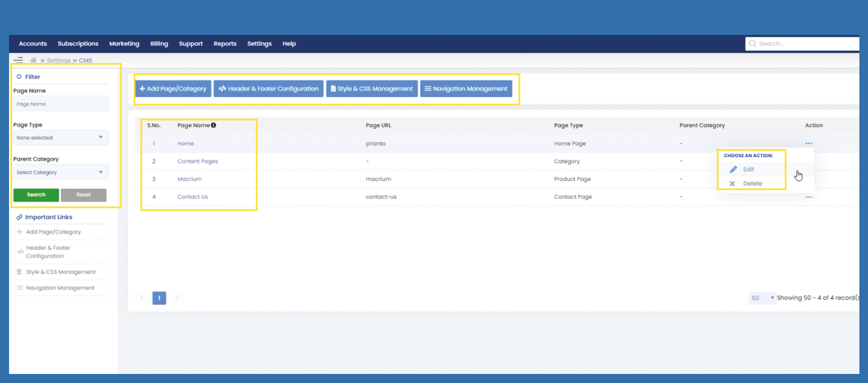The image size is (868, 383).
Task: Change the records per page dropdown
Action: click(x=762, y=298)
